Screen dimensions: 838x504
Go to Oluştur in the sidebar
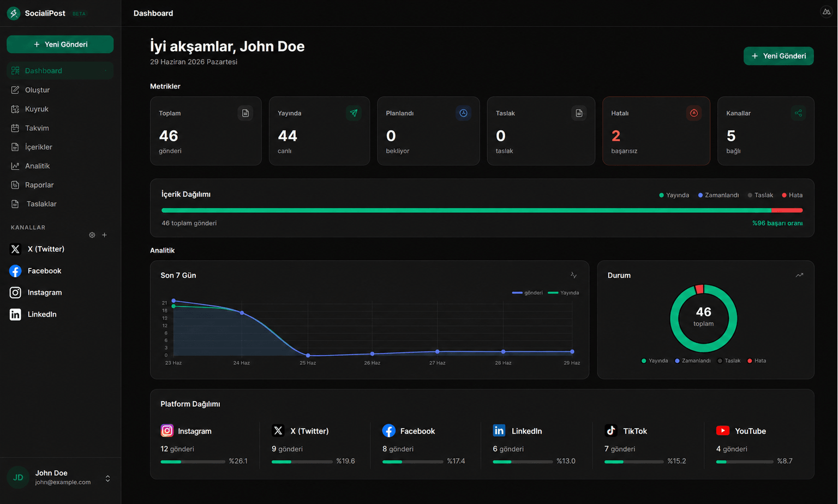pos(60,89)
